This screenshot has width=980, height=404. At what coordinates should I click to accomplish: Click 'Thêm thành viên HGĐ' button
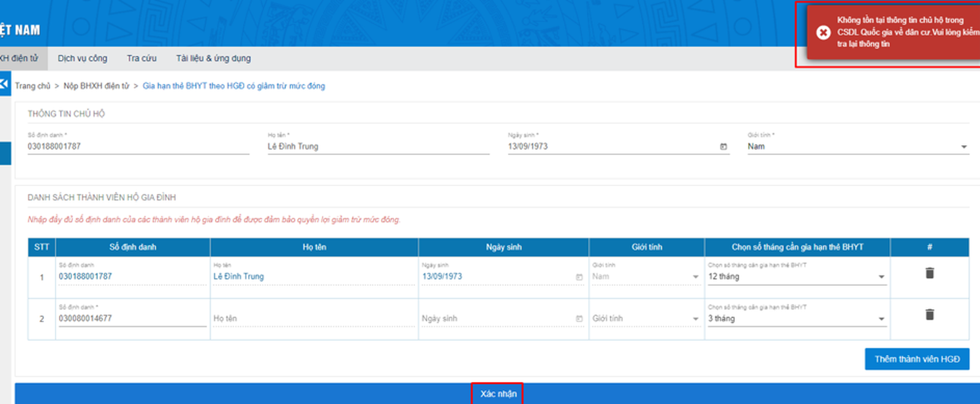pos(916,359)
